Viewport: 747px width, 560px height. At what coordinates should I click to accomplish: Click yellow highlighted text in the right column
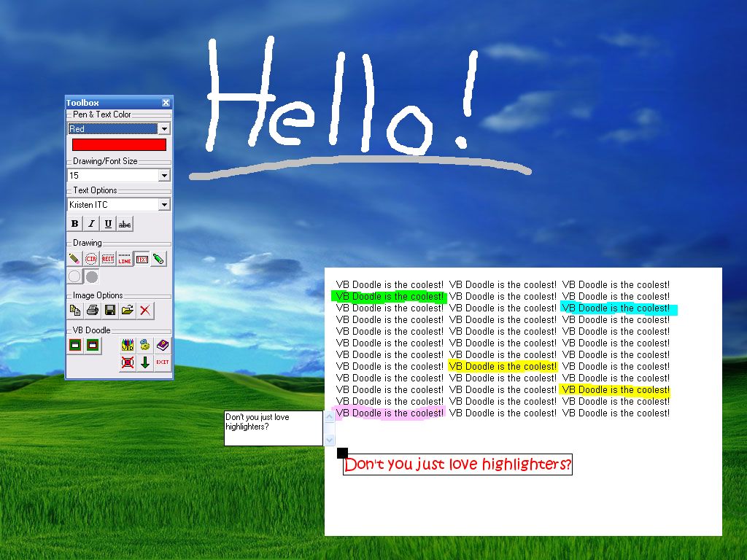tap(615, 389)
